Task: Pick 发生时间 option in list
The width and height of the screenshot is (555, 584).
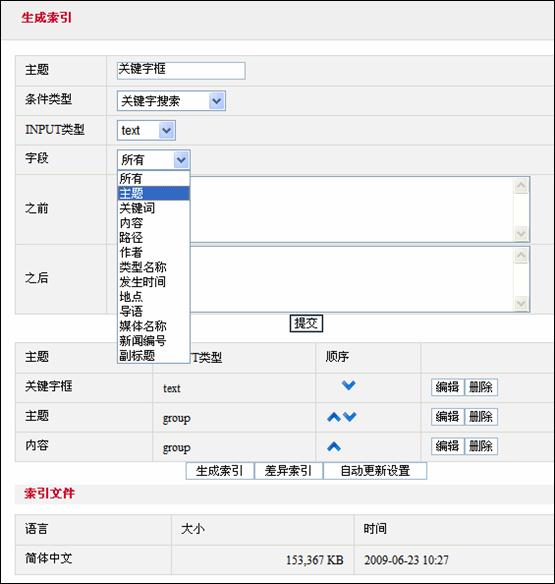Action: pos(143,282)
